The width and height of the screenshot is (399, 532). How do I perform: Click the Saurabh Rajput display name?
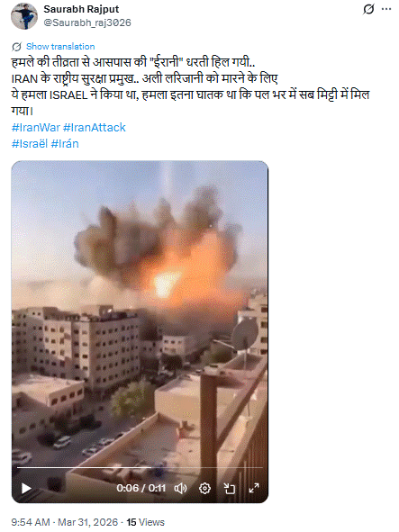81,9
